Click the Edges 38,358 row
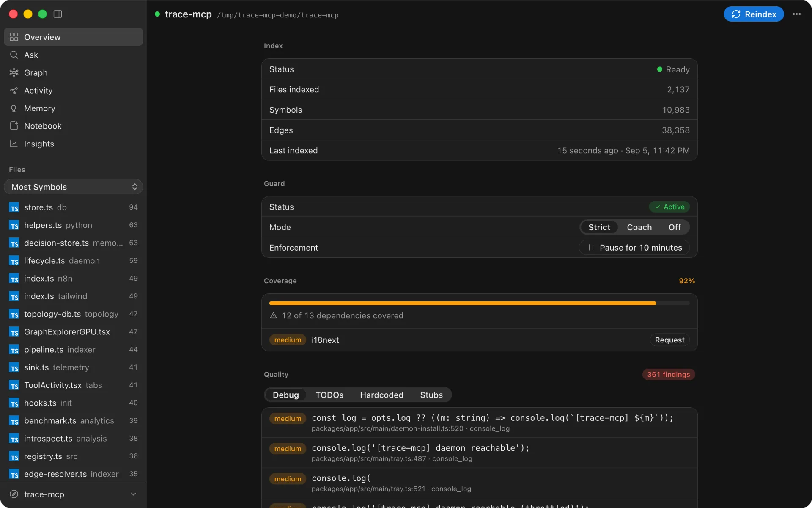 click(479, 130)
